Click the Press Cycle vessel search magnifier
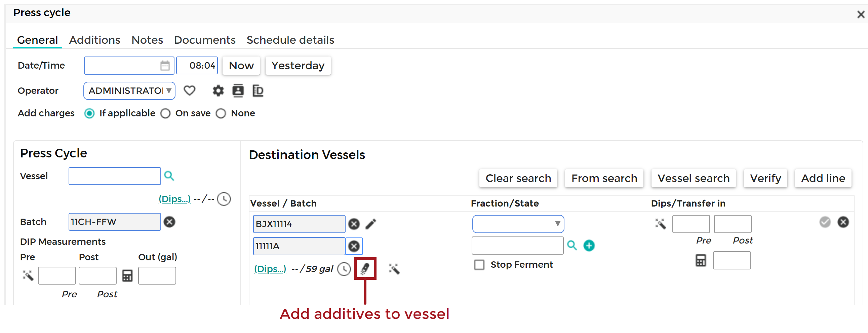This screenshot has height=333, width=868. coord(169,176)
